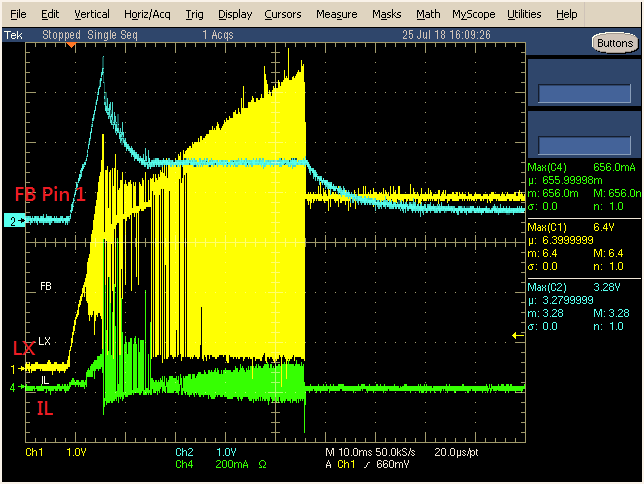
Task: Click the yellow trigger level arrow
Action: [518, 336]
